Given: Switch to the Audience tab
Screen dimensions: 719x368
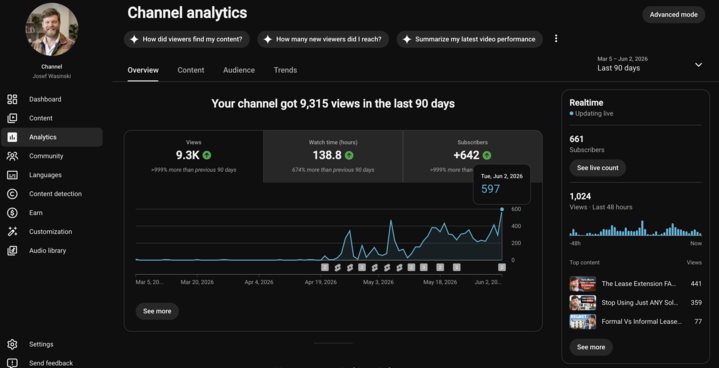Looking at the screenshot, I should coord(239,70).
